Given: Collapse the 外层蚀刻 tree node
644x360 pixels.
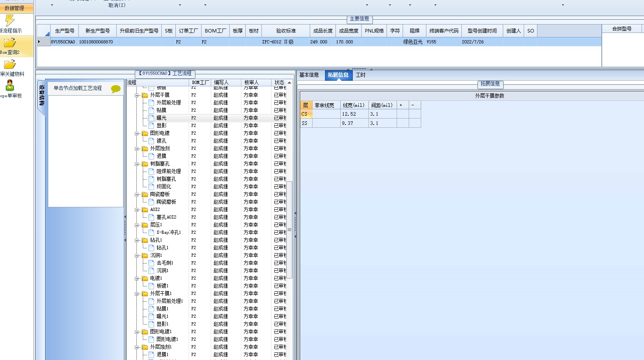Looking at the screenshot, I should click(137, 149).
